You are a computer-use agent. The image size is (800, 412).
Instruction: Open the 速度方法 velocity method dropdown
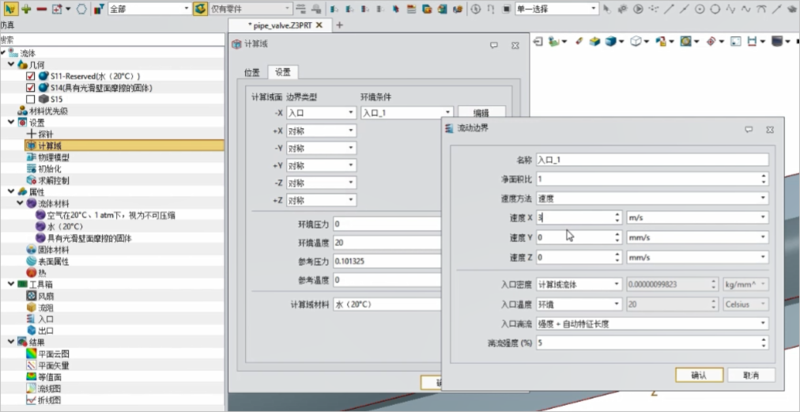652,198
